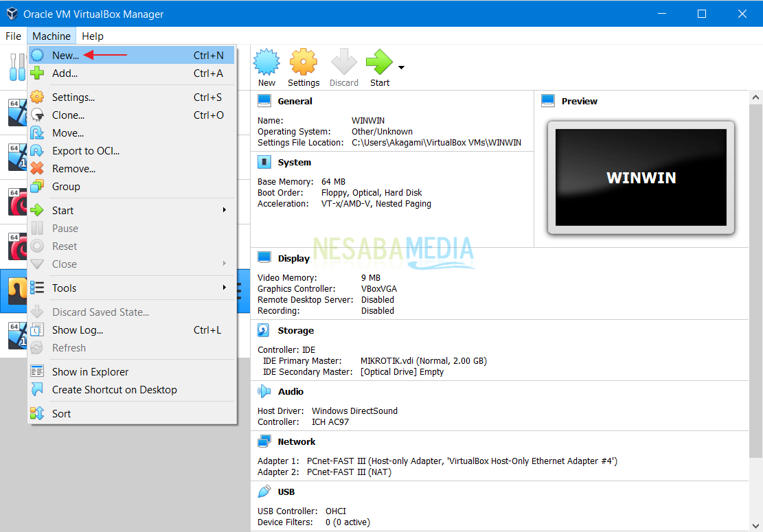Click the 'Windows DirectSound' host driver value

click(x=354, y=411)
